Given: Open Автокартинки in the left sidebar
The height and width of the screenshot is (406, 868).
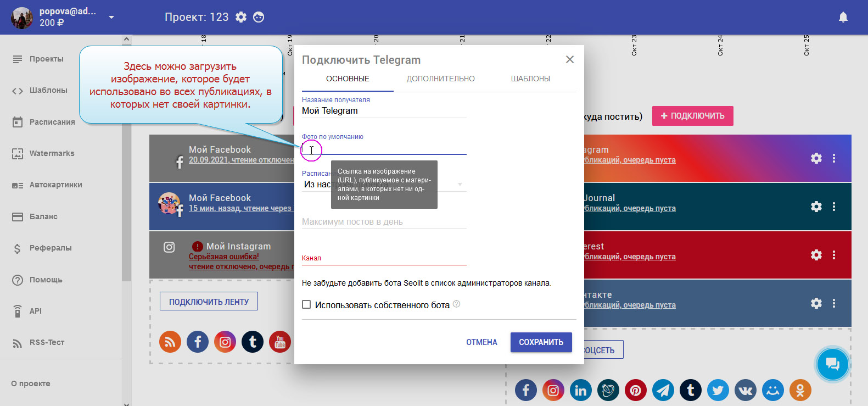Looking at the screenshot, I should pos(55,185).
